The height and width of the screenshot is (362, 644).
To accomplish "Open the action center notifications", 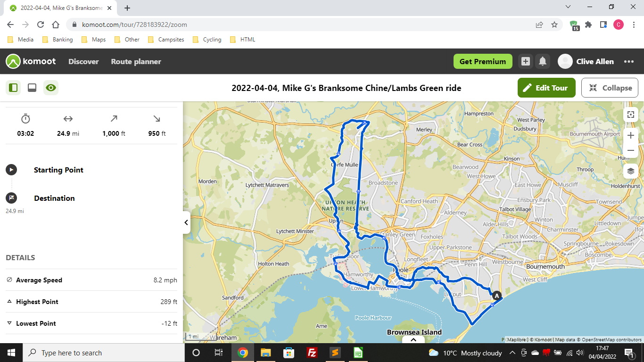I will [629, 353].
